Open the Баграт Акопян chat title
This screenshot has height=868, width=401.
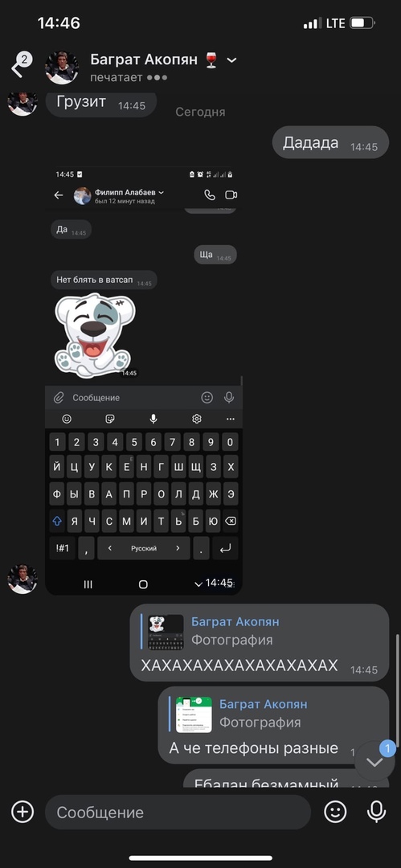click(144, 59)
